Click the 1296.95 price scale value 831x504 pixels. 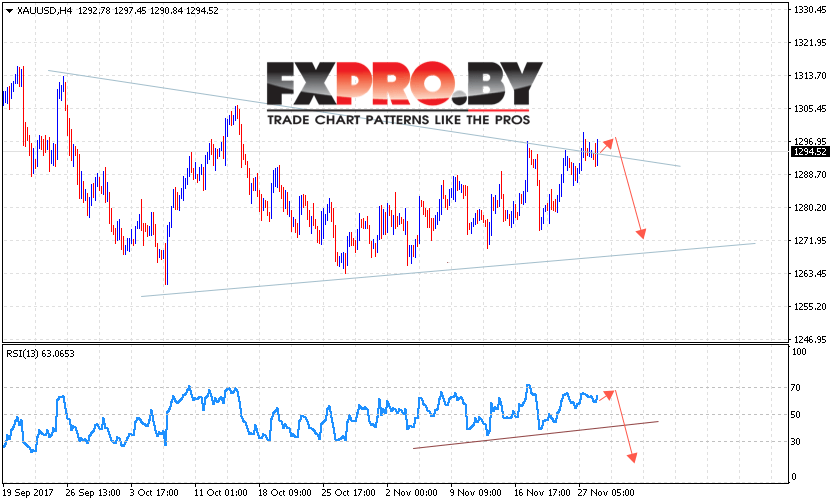tap(810, 142)
